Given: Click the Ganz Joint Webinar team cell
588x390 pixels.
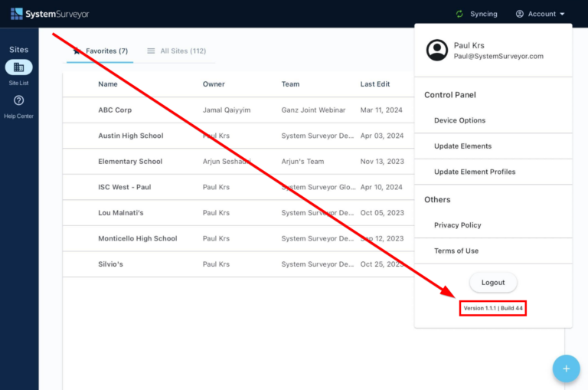Looking at the screenshot, I should point(313,110).
